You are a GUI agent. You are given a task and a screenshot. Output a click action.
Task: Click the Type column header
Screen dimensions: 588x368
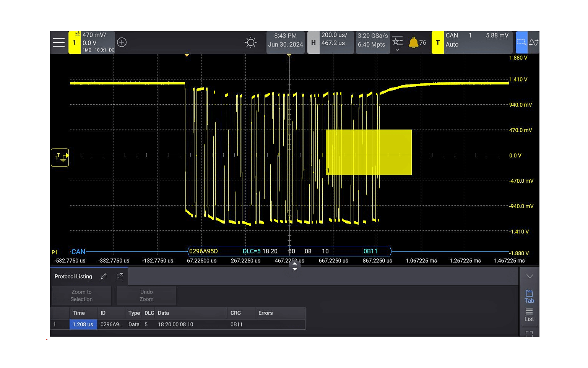coord(134,313)
